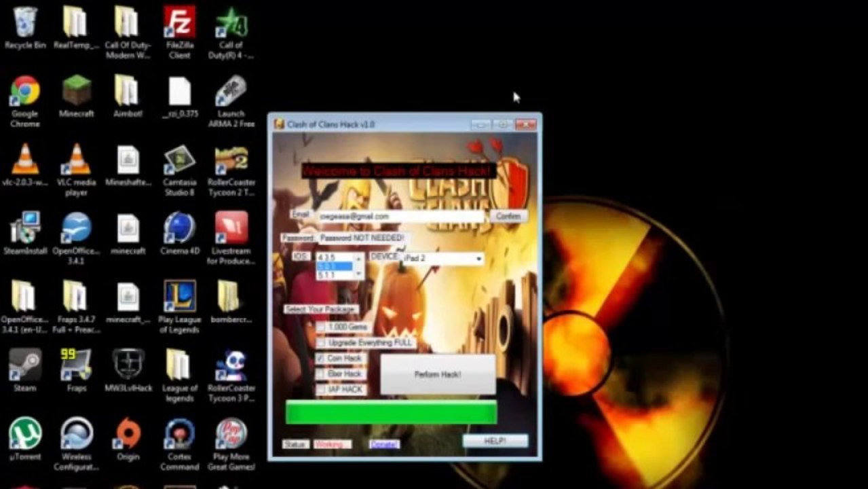
Task: Select the minecraft file below Mineshafte...
Action: (x=128, y=234)
